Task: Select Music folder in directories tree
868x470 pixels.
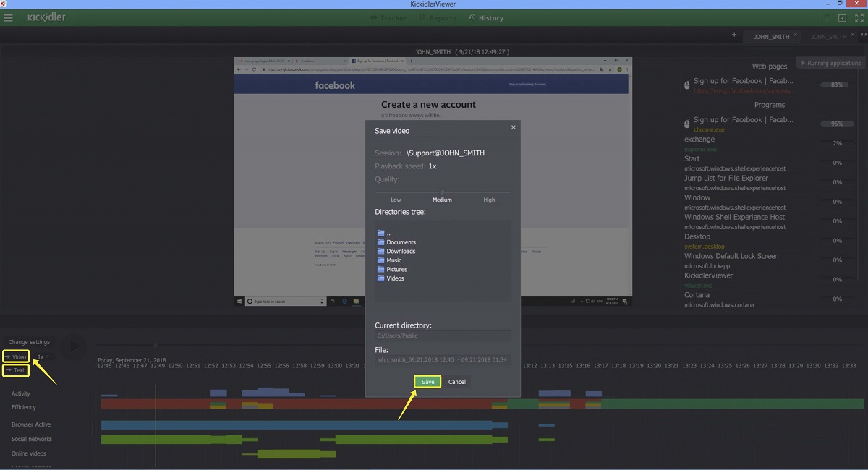Action: pyautogui.click(x=389, y=260)
